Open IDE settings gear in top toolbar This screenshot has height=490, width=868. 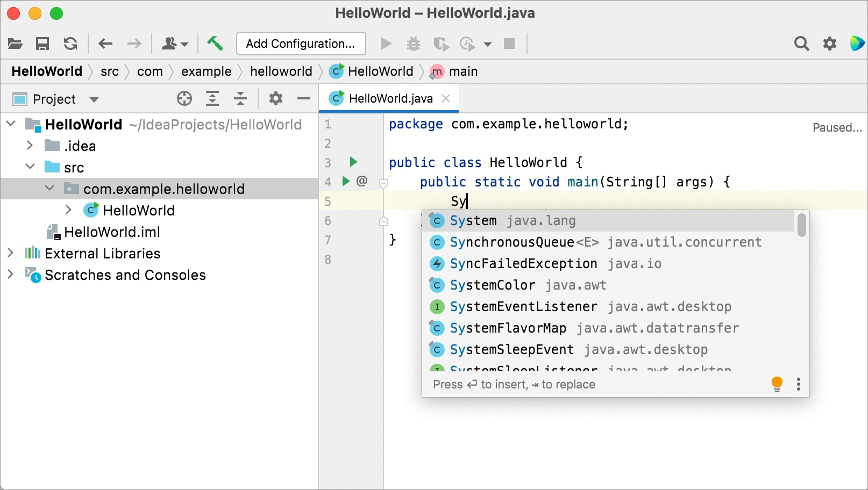[830, 44]
